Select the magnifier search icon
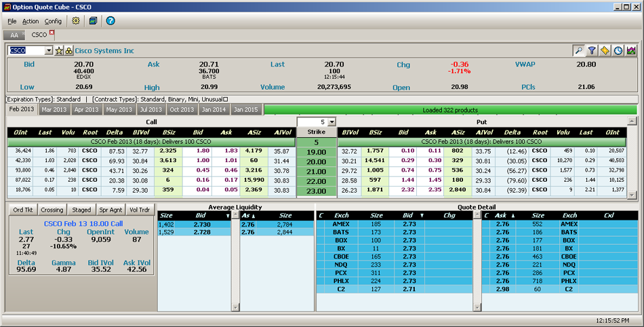Viewport: 644px width, 327px height. point(579,51)
